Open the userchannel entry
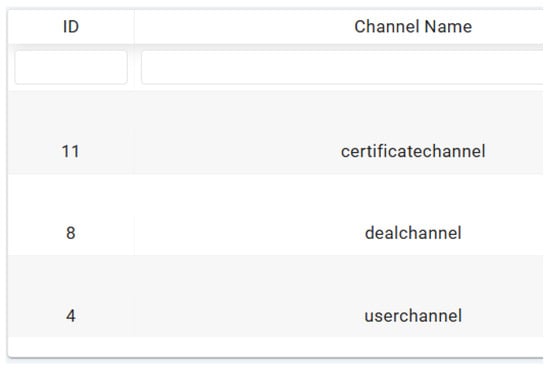Viewport: 550px width, 373px height. click(x=413, y=315)
